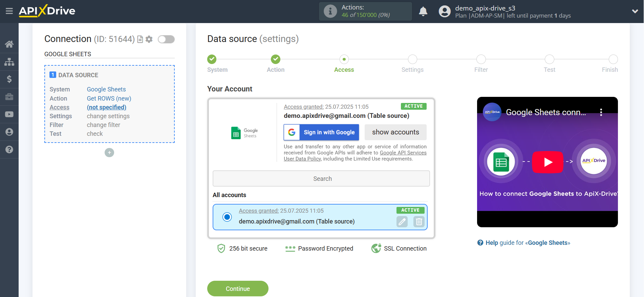
Task: Click the actions info icon
Action: coord(330,11)
